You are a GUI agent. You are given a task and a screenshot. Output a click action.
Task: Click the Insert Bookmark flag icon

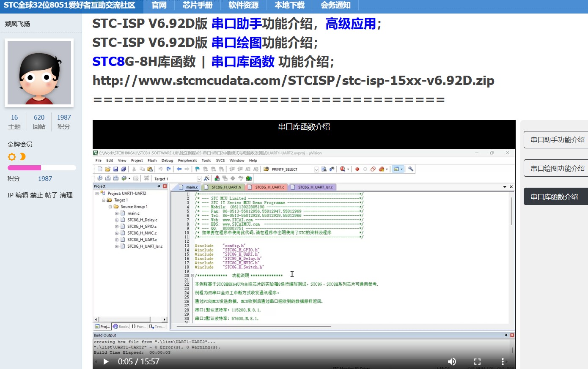(198, 169)
